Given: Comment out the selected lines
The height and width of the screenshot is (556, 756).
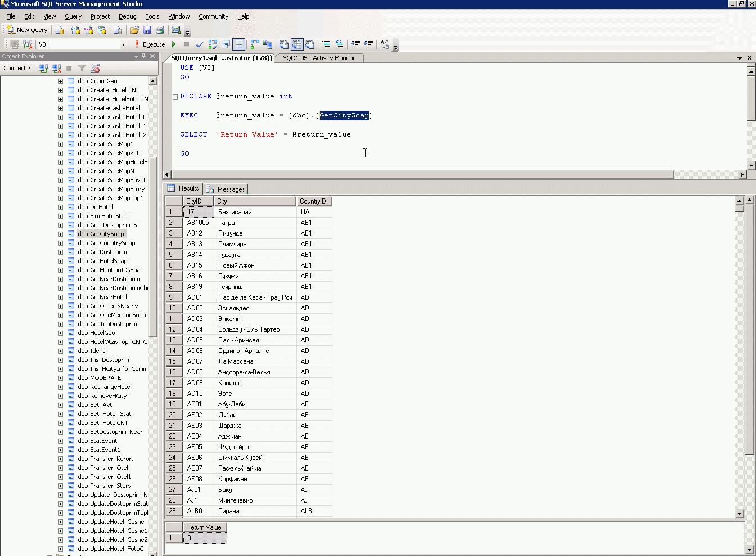Looking at the screenshot, I should pyautogui.click(x=326, y=44).
